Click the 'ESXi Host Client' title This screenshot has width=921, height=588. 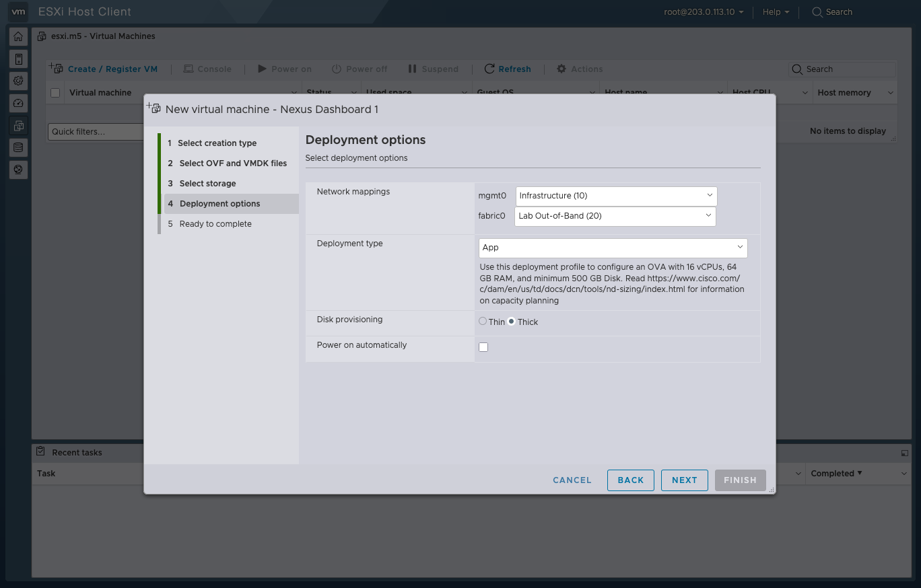pyautogui.click(x=85, y=12)
